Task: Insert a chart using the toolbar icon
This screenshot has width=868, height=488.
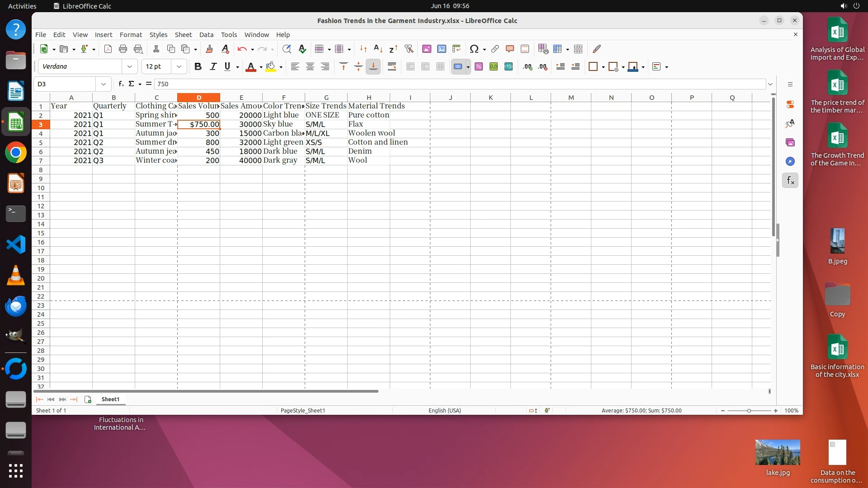Action: 441,49
